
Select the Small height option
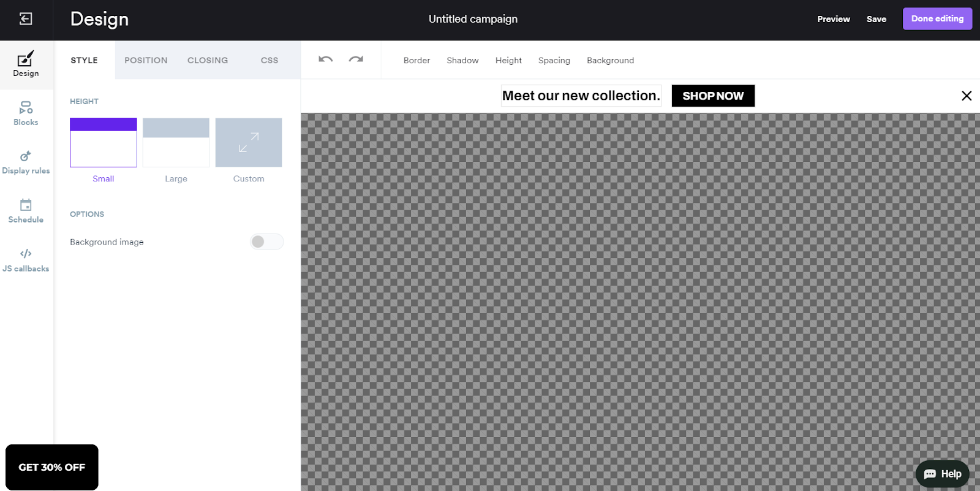[104, 143]
